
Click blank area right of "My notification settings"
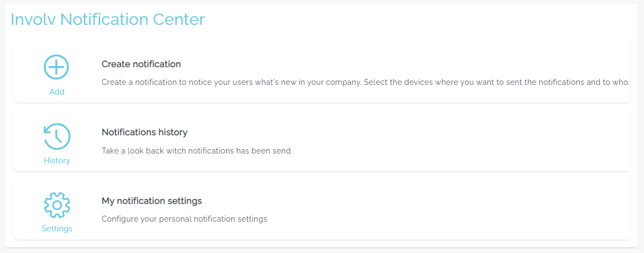coord(378,201)
